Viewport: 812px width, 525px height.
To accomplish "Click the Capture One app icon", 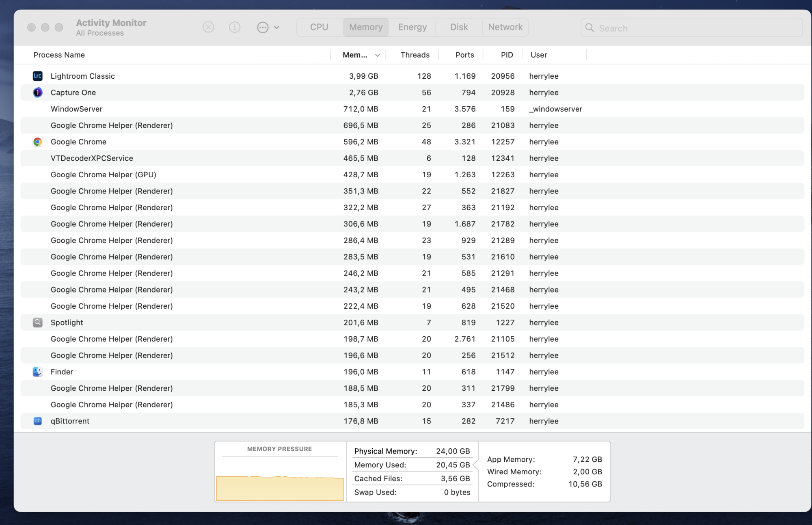I will click(37, 93).
